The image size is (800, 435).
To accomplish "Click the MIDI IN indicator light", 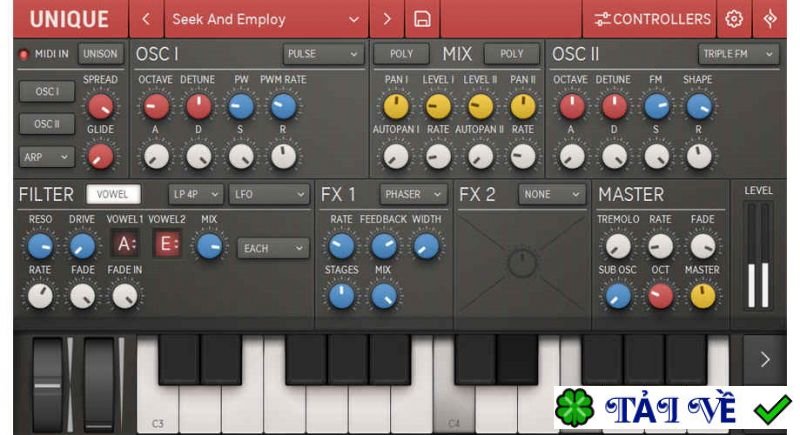I will (x=23, y=54).
